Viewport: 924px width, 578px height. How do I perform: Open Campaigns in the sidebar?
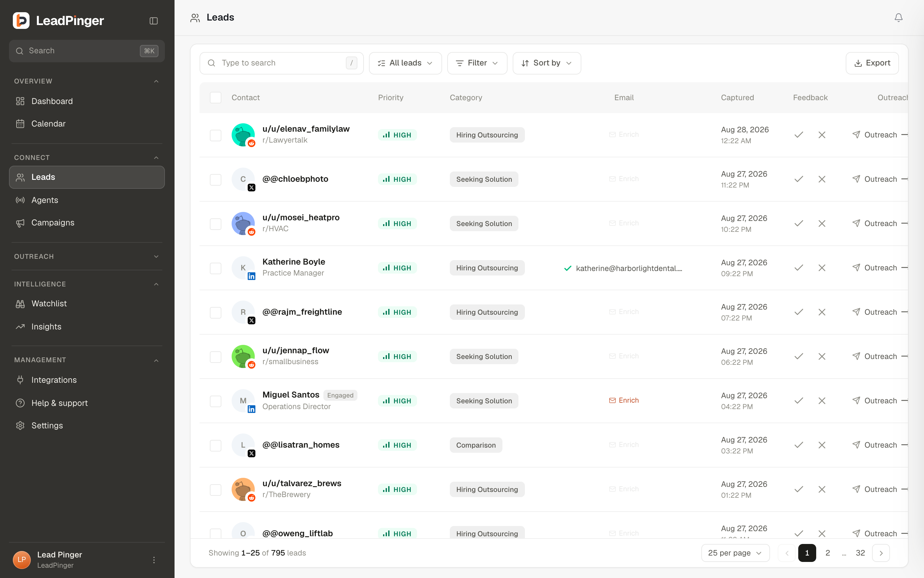pos(87,223)
